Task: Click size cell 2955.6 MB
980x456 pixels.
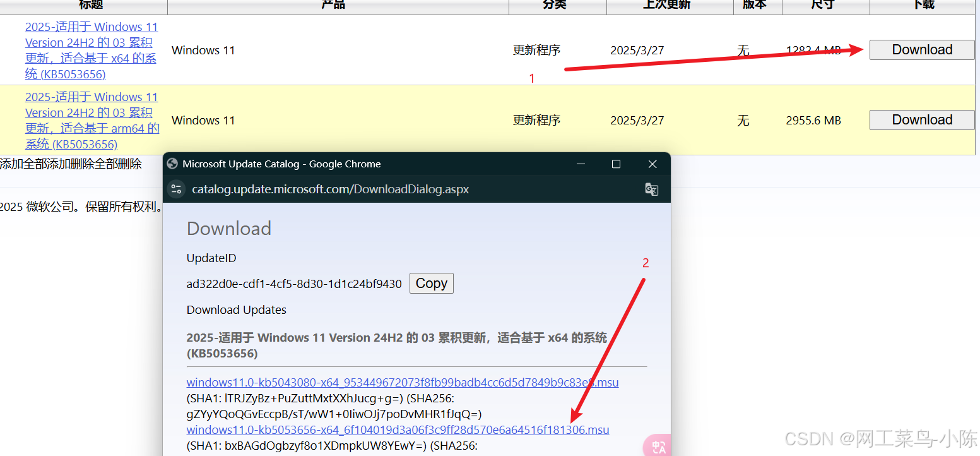Action: tap(813, 121)
